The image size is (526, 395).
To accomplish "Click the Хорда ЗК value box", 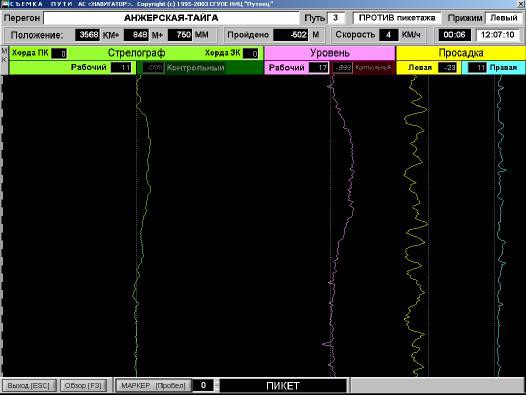I will click(x=251, y=53).
